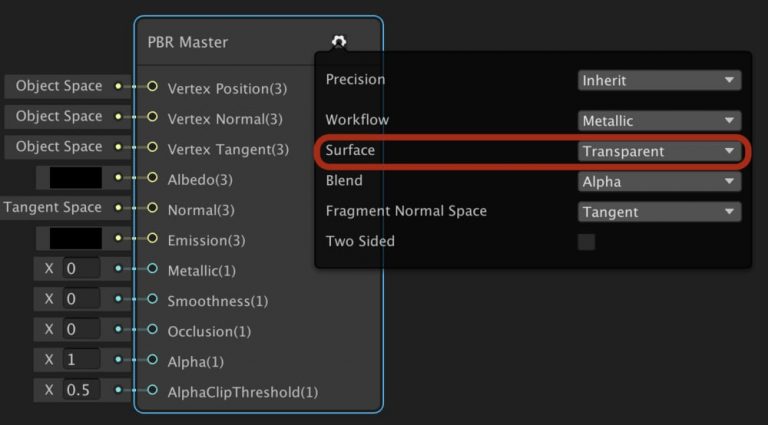Click the Alpha input port circle

tap(152, 359)
